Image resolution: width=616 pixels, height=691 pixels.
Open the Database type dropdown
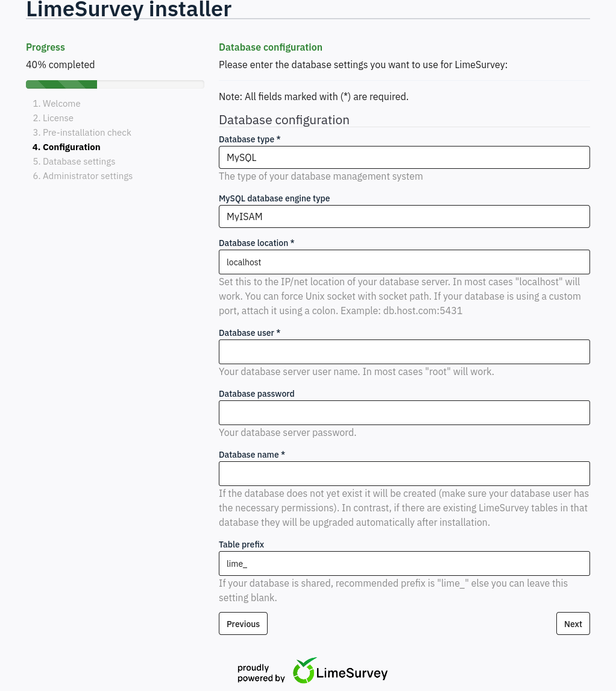tap(404, 157)
